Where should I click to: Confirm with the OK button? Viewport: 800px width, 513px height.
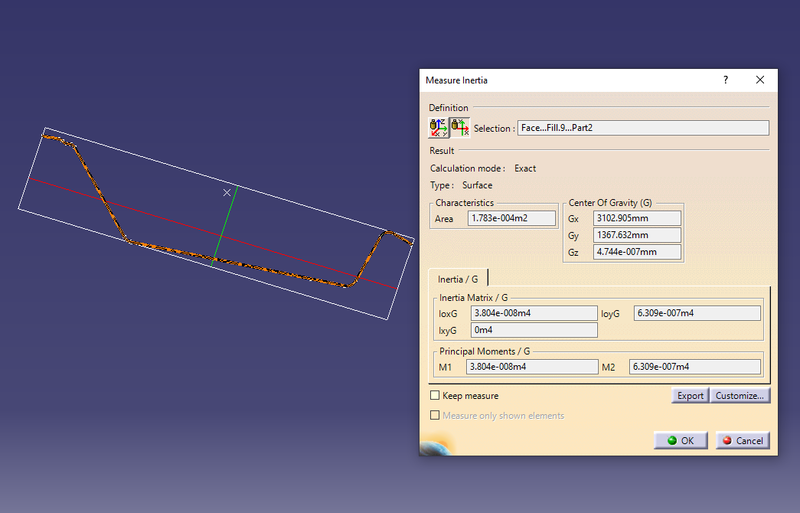[681, 440]
